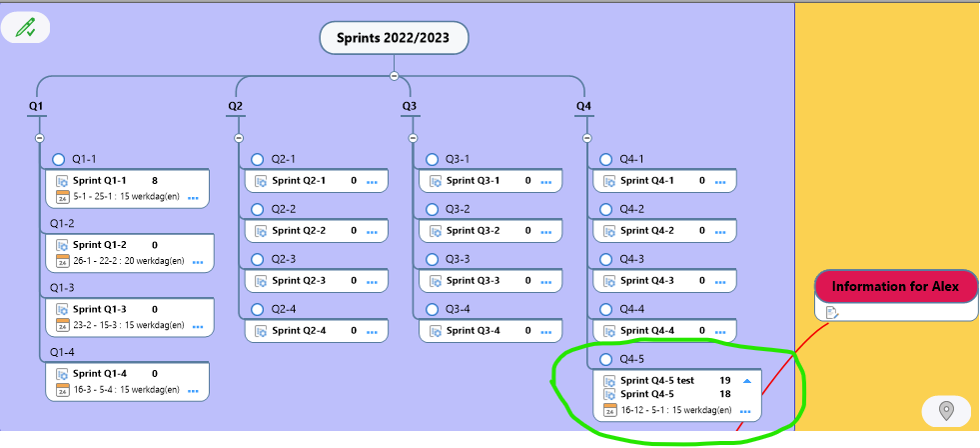Click the task icon beside Sprint Q1-3
This screenshot has width=980, height=448.
(x=63, y=310)
